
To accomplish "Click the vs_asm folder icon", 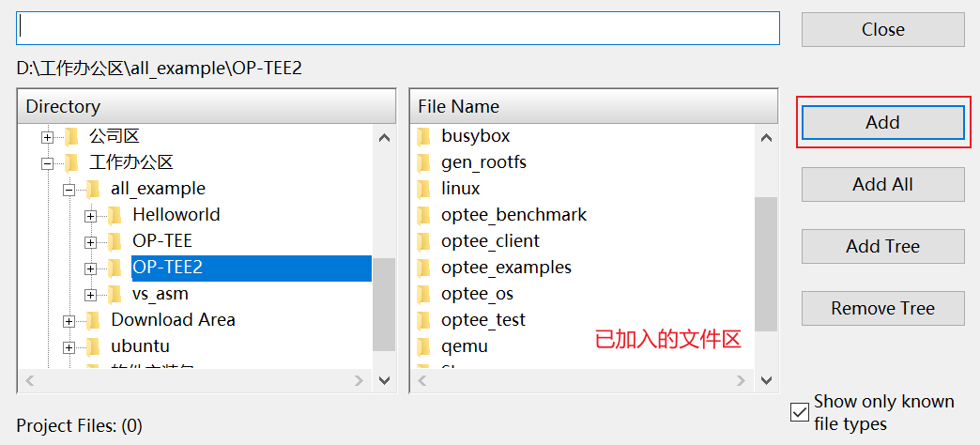I will pos(115,294).
